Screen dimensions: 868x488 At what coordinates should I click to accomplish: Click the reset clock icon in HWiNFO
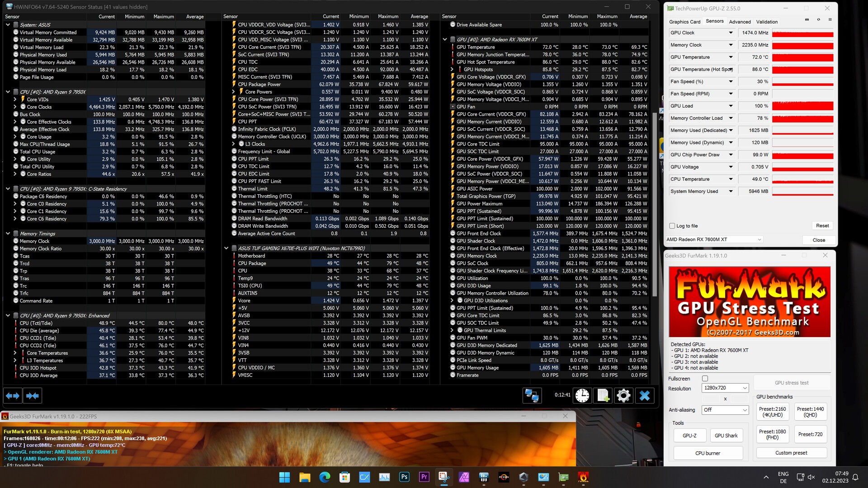(582, 396)
